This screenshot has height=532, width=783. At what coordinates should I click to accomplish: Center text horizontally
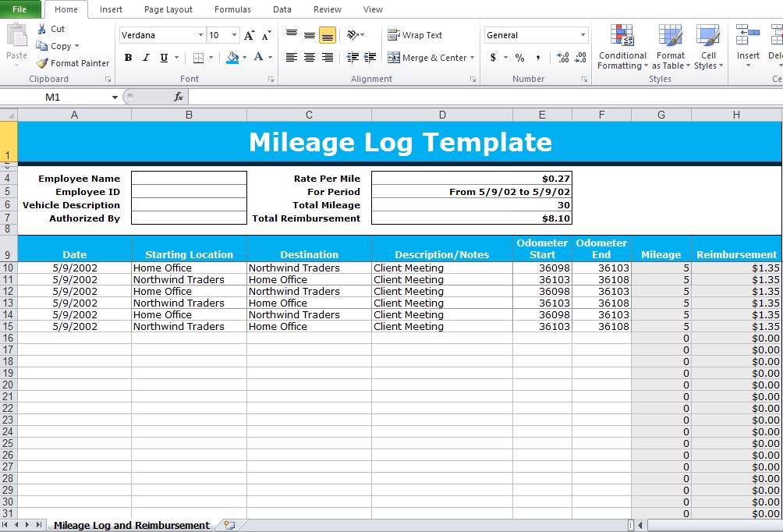coord(310,58)
